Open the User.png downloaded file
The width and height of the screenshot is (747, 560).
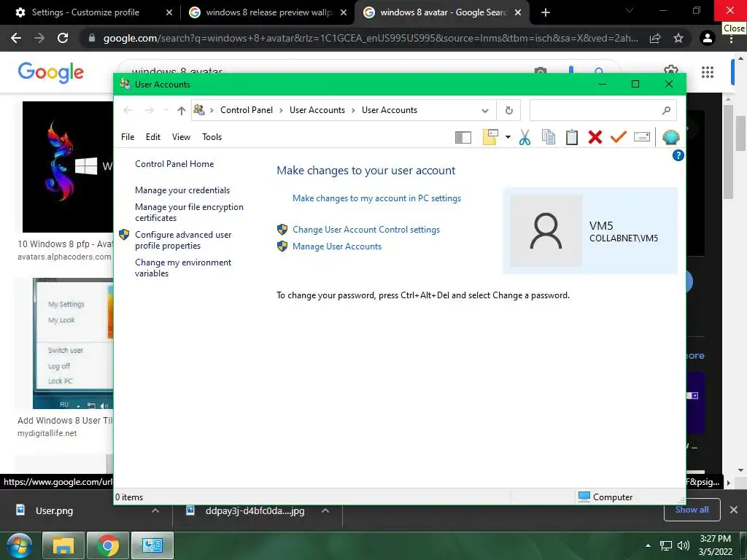pyautogui.click(x=54, y=510)
